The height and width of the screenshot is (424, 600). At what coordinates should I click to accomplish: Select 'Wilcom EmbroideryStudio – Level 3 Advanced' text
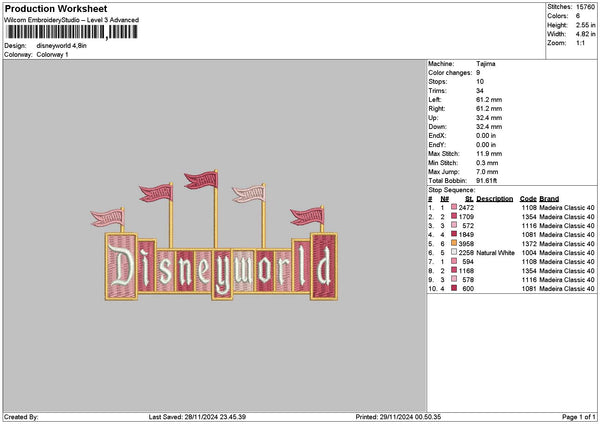pyautogui.click(x=72, y=20)
